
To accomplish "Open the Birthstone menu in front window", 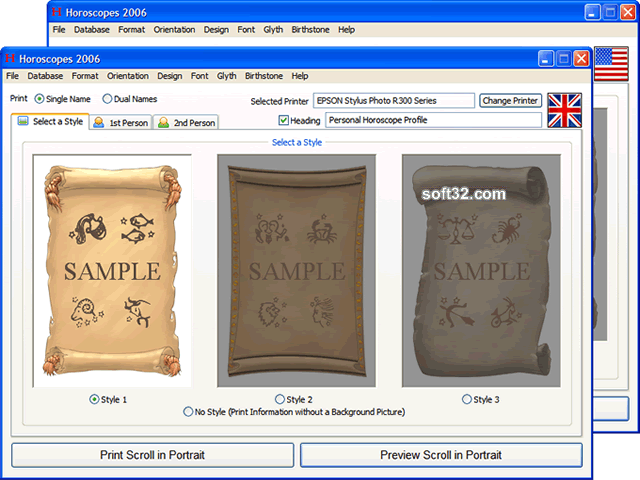I will point(264,76).
